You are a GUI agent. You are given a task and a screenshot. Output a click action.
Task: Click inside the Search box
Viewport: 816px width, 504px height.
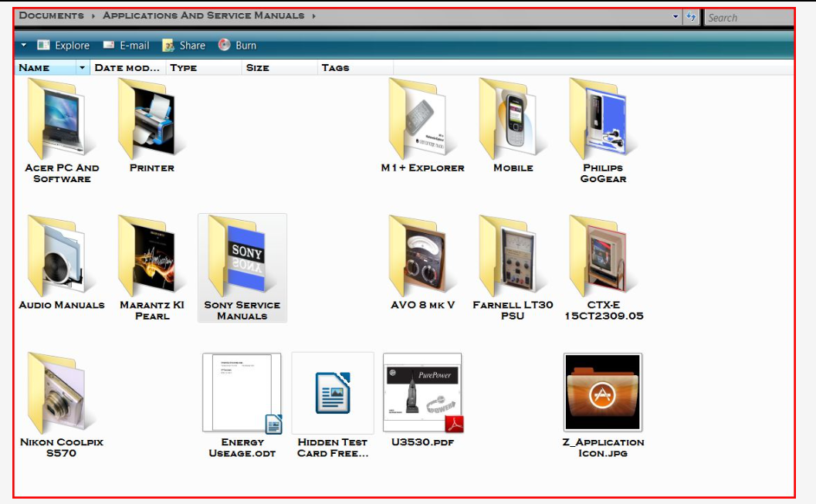click(x=750, y=18)
